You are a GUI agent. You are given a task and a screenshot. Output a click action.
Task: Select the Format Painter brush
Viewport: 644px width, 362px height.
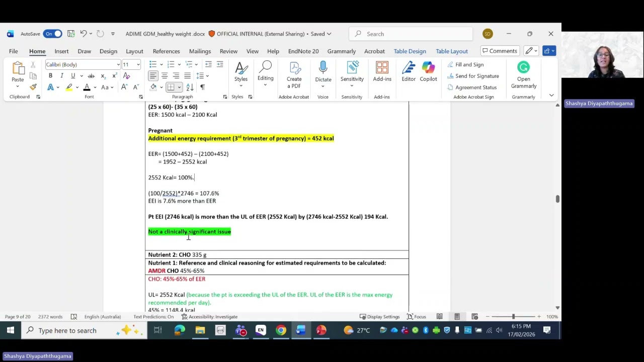point(33,87)
